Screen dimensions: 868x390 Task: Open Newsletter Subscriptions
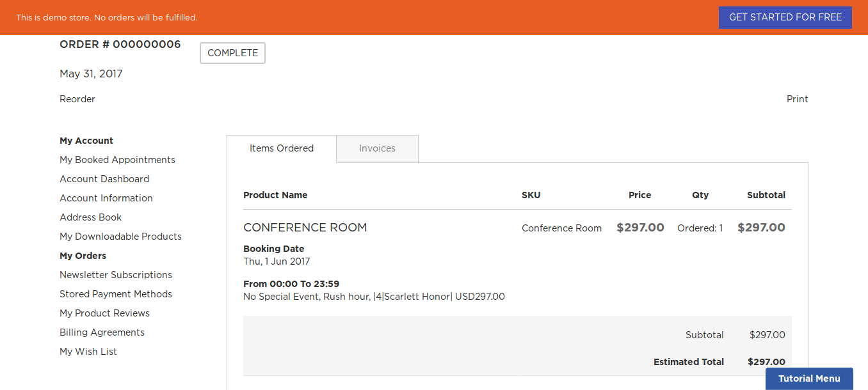(x=116, y=275)
